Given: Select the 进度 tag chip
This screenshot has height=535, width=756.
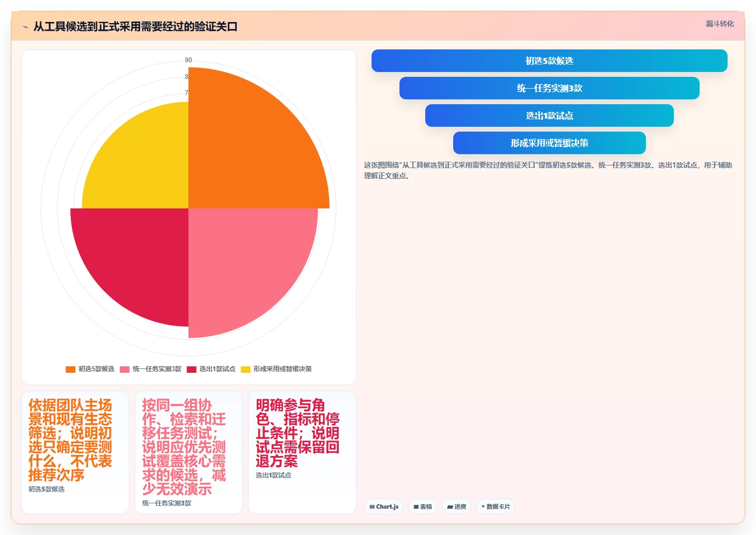Looking at the screenshot, I should pyautogui.click(x=457, y=507).
